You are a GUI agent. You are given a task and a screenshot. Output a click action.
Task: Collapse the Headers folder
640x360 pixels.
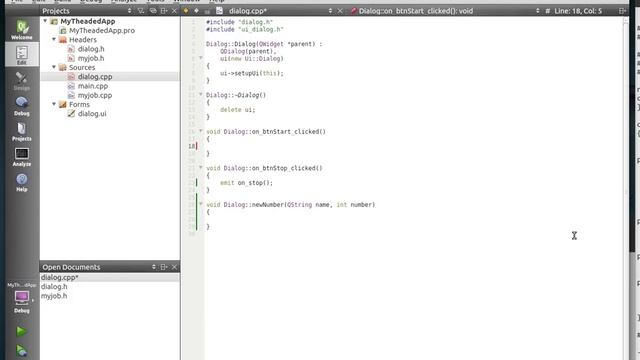pyautogui.click(x=54, y=40)
